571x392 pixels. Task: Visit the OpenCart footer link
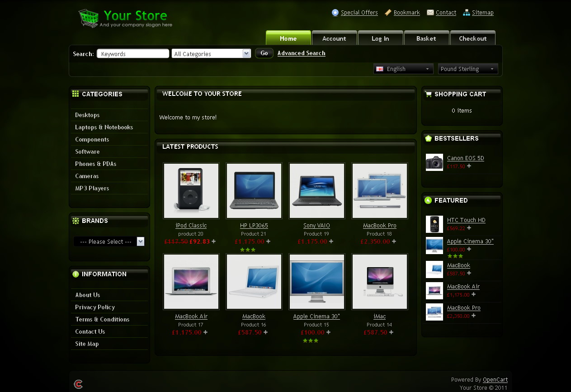[495, 380]
